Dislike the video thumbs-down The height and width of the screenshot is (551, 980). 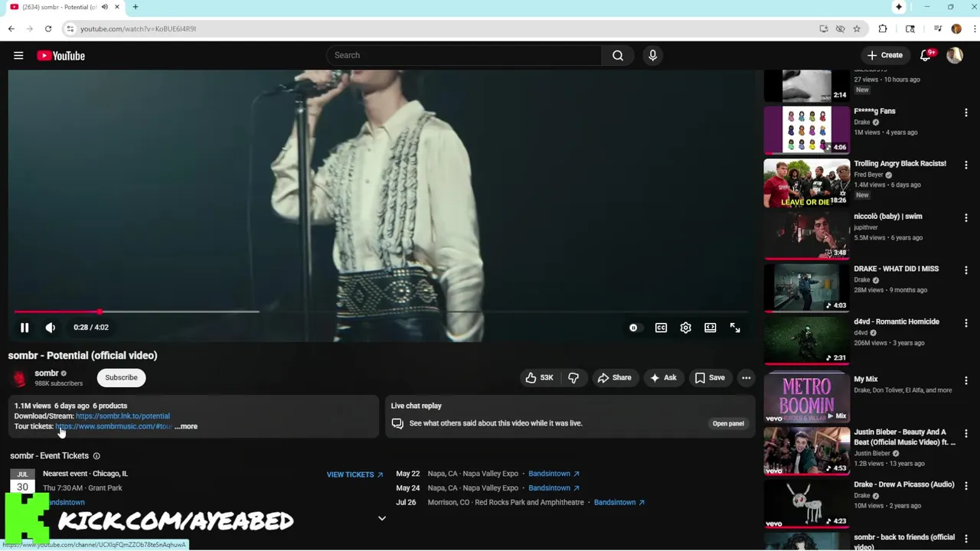[573, 377]
